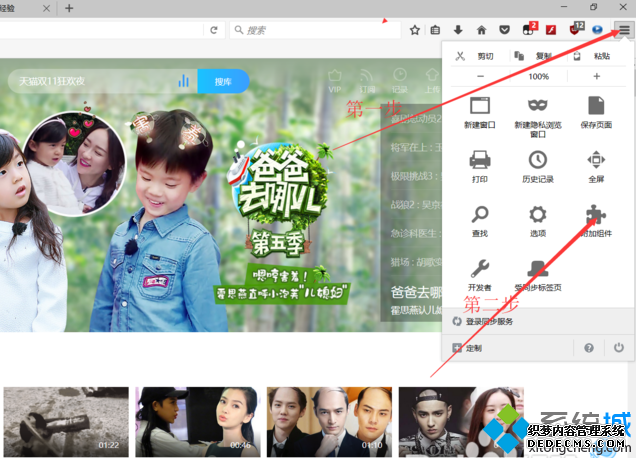Click the browser 搜索 search field

(x=310, y=30)
